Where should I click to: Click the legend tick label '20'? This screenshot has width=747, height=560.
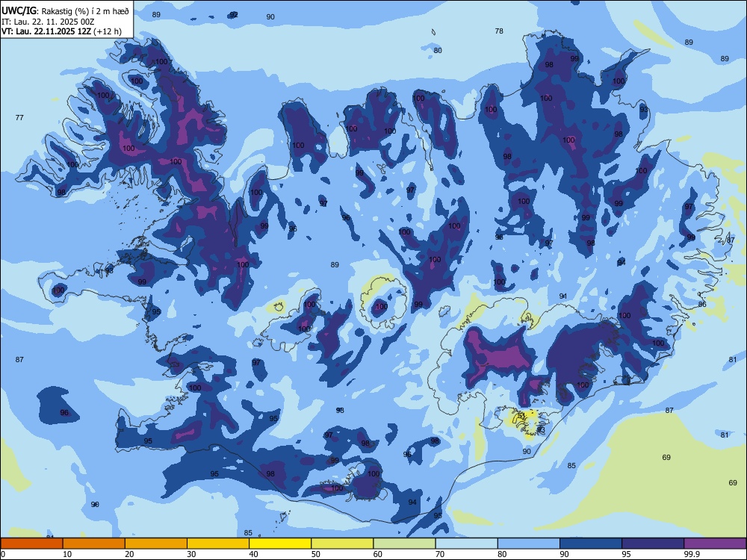(129, 554)
